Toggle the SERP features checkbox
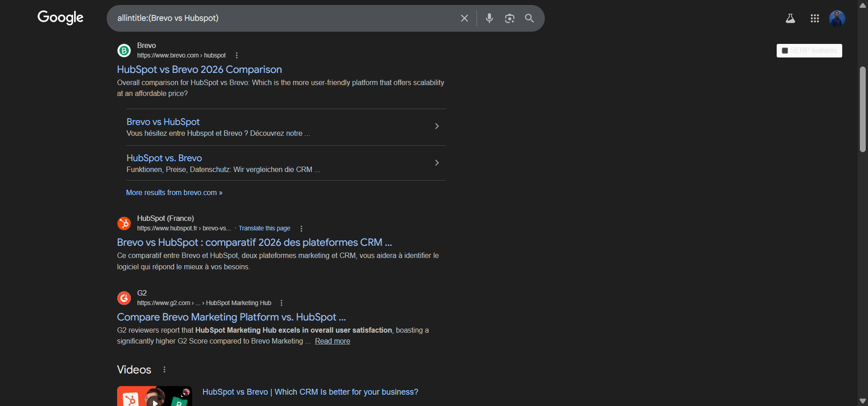The height and width of the screenshot is (406, 868). [x=785, y=51]
